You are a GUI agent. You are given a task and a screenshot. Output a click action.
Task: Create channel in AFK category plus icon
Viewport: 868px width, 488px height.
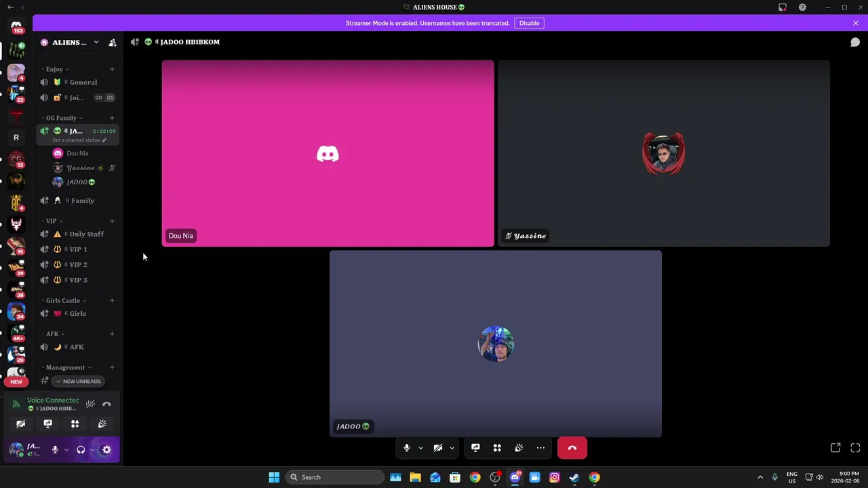(x=112, y=333)
